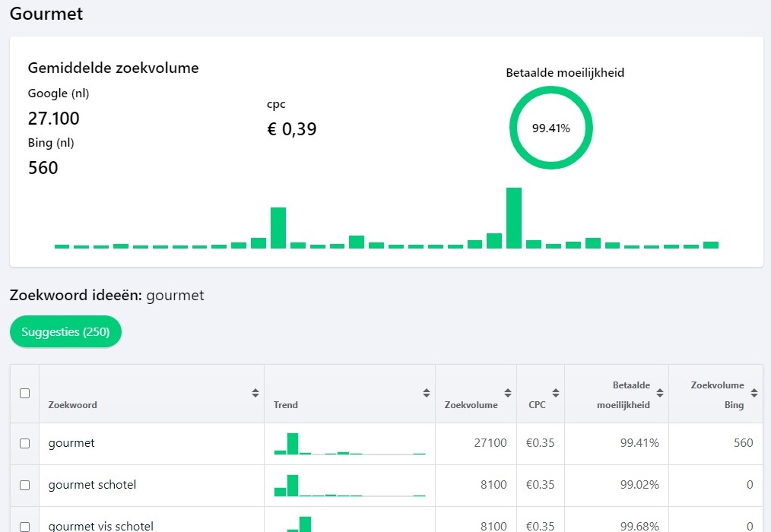The image size is (771, 532).
Task: Click the Bing volume 560 table cell
Action: pos(744,443)
